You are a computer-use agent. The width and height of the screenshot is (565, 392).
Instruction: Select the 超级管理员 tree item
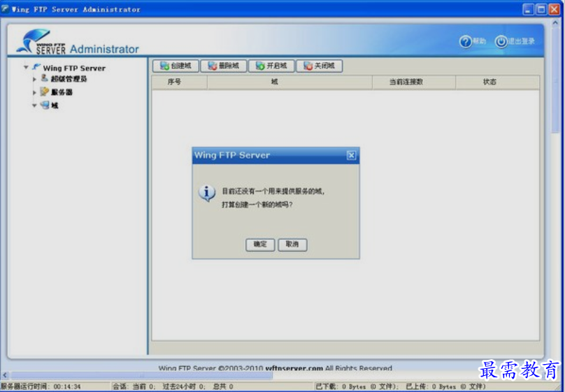(x=69, y=79)
